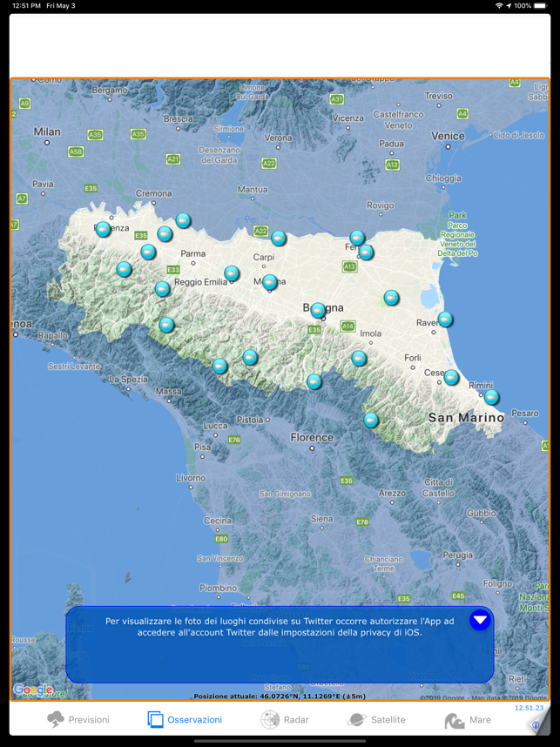This screenshot has height=747, width=560.
Task: Select the southernmost webcam marker
Action: 371,421
